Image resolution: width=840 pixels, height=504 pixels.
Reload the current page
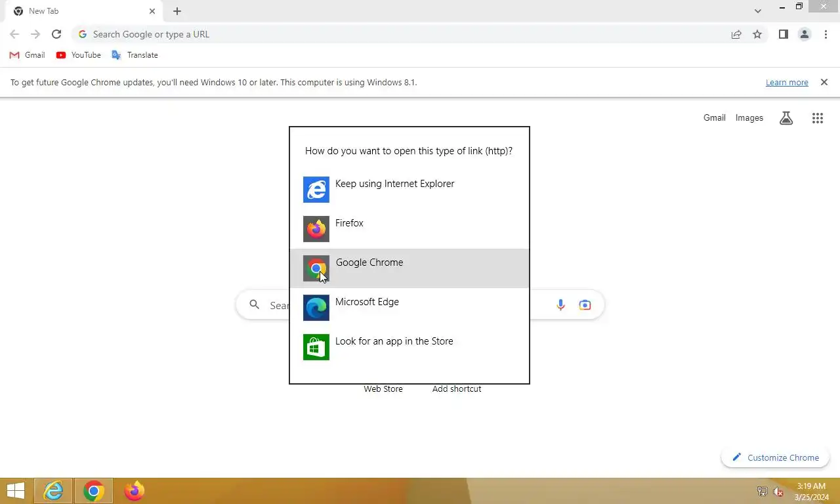[x=56, y=34]
